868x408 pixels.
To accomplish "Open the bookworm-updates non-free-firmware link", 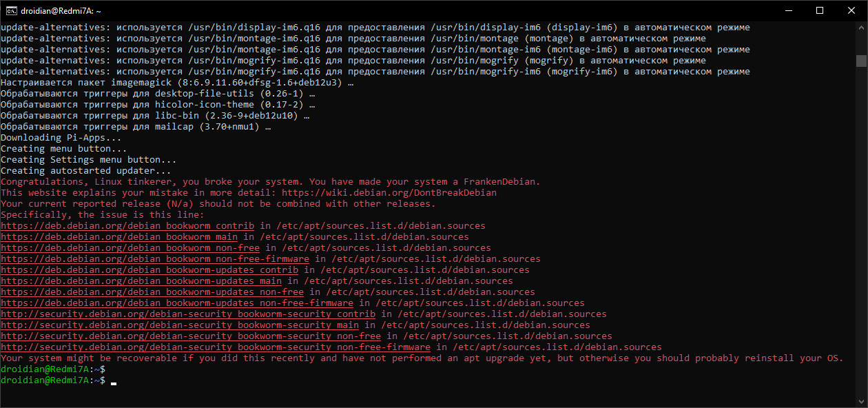I will [x=176, y=303].
